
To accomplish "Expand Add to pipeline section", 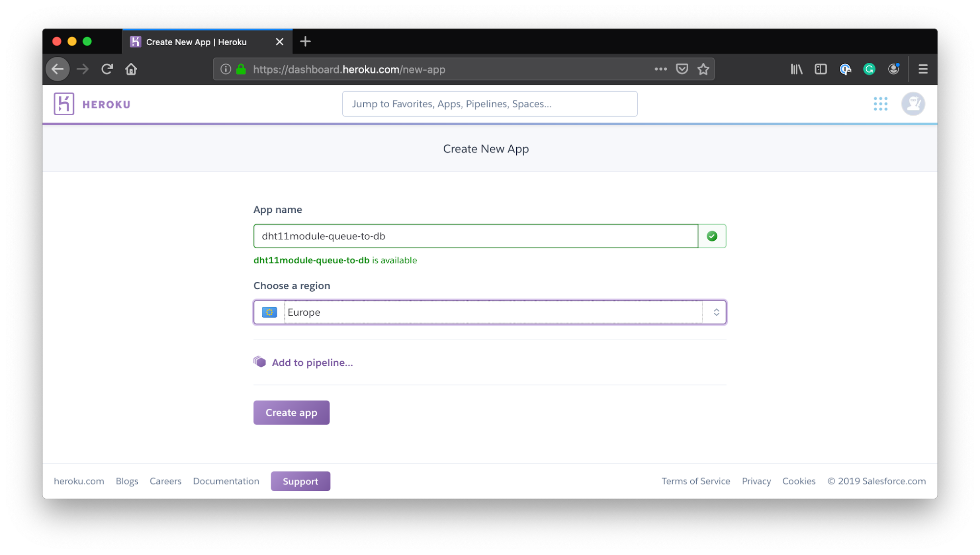I will (x=312, y=362).
